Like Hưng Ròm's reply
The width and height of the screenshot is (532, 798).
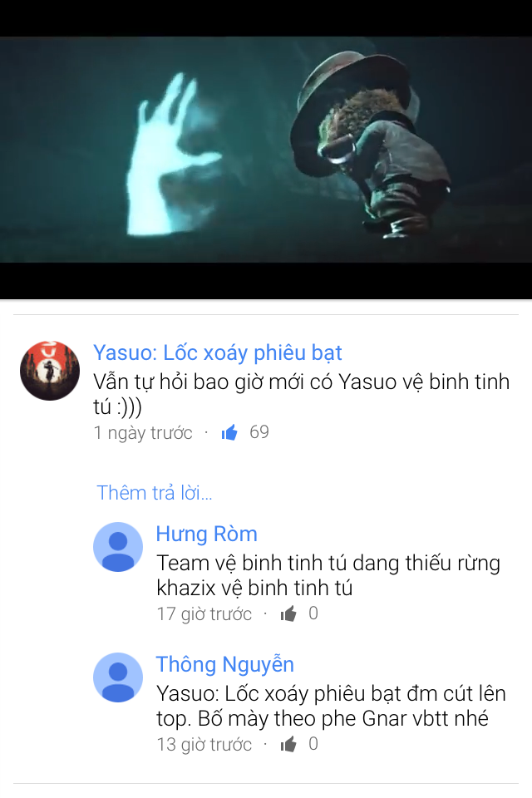[288, 613]
